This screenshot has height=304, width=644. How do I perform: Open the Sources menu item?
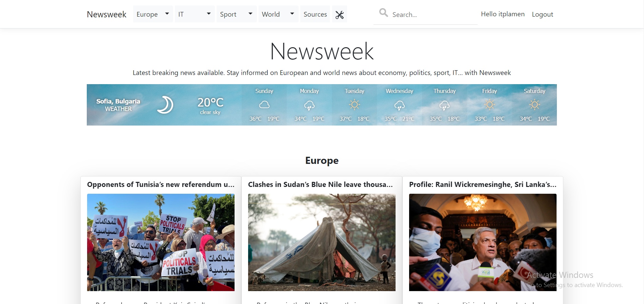pos(315,14)
